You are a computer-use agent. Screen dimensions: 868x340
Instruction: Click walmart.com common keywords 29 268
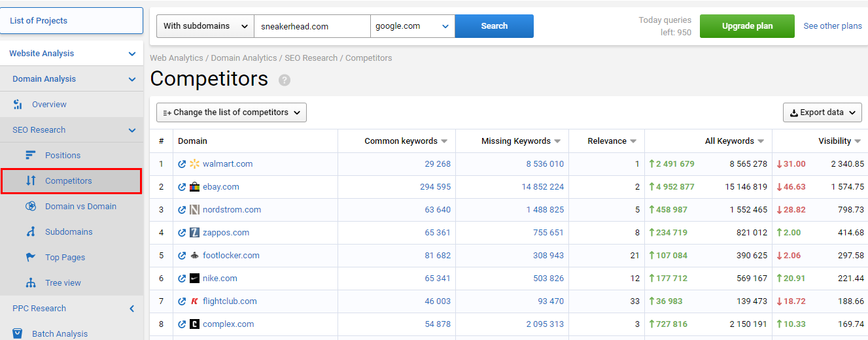[438, 164]
